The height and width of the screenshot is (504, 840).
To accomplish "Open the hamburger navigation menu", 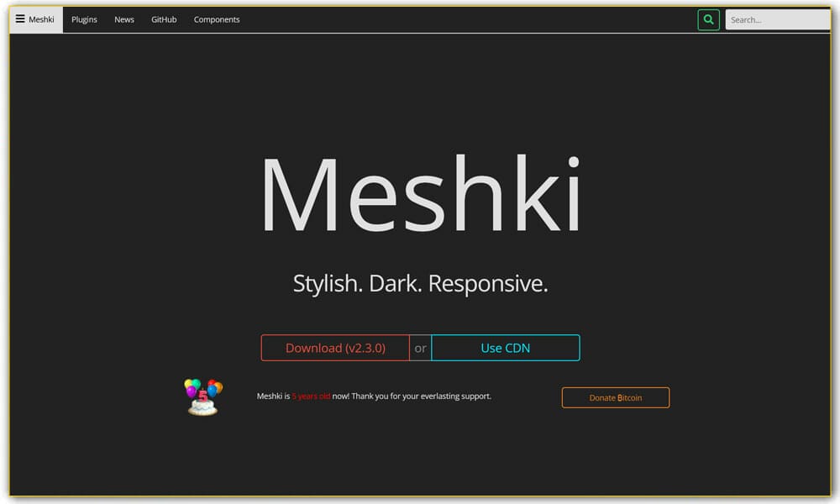I will pyautogui.click(x=18, y=18).
